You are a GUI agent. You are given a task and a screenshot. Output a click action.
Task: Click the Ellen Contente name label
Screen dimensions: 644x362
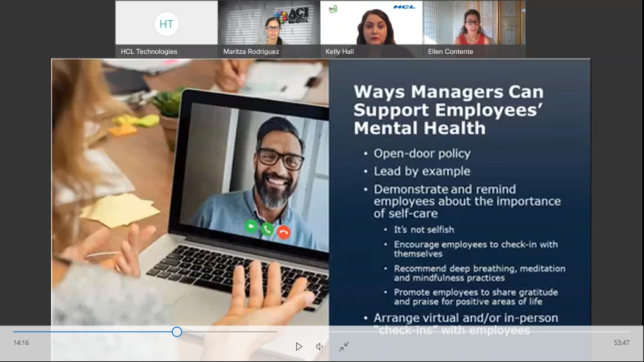point(450,51)
